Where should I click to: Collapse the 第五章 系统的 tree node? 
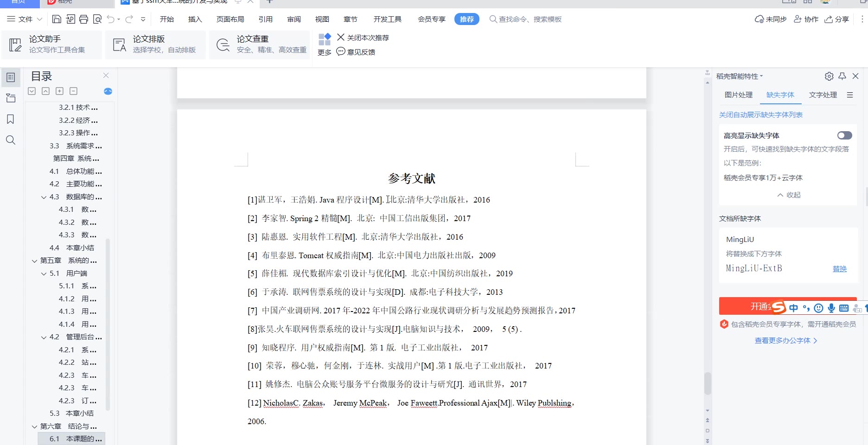point(34,261)
